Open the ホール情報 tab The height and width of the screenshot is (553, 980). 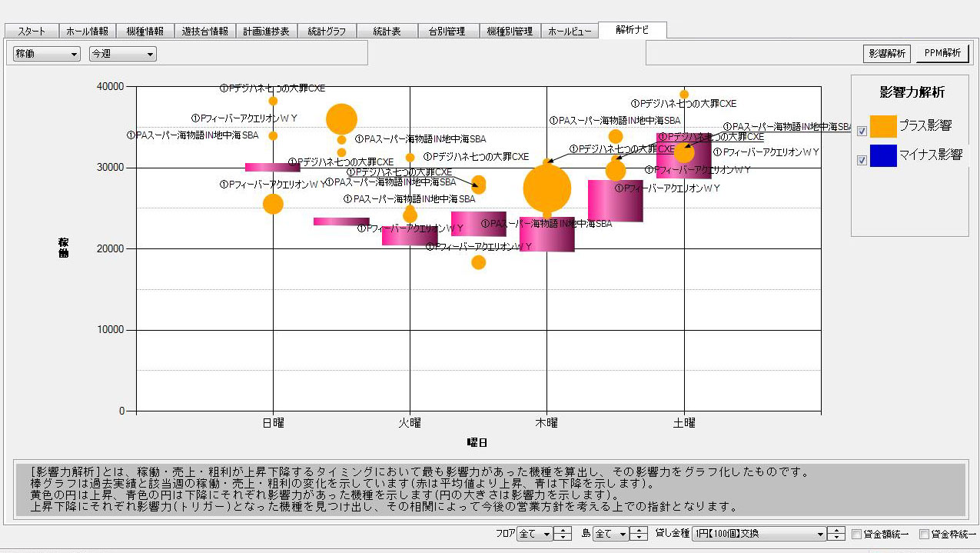(x=87, y=32)
